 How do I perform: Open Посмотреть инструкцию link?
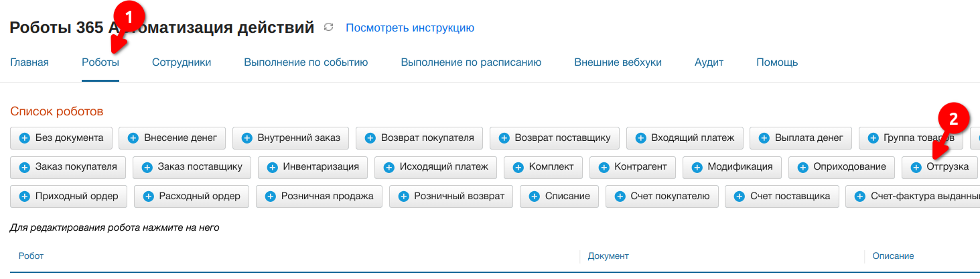(x=410, y=27)
